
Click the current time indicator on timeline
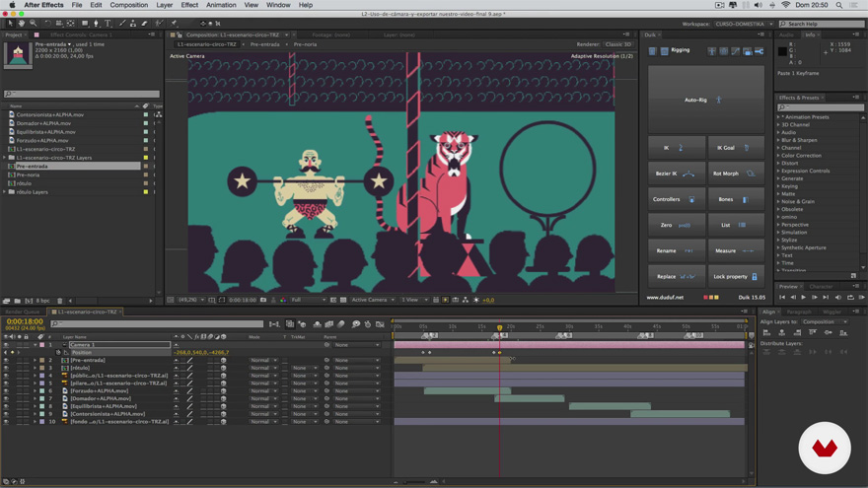coord(499,327)
